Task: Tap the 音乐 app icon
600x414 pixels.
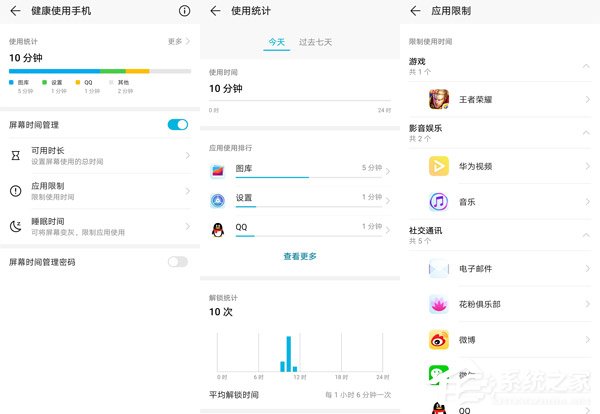Action: coord(439,202)
